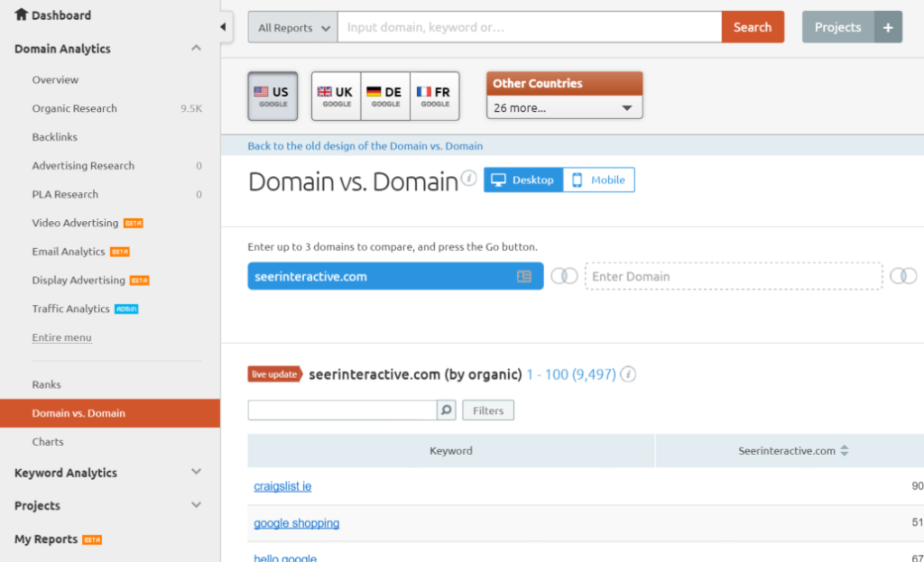This screenshot has height=562, width=924.
Task: Click inside the keyword filter input box
Action: coord(343,410)
